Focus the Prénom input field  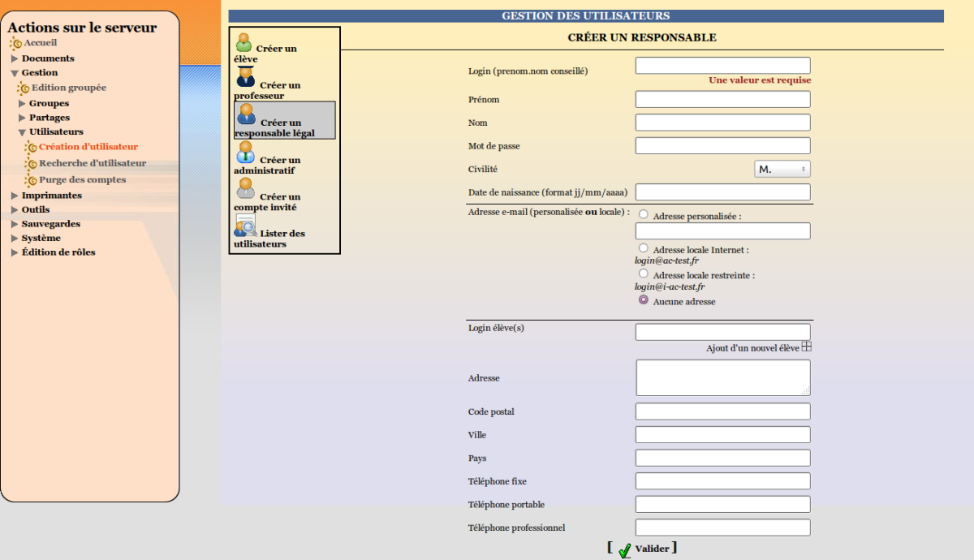[723, 99]
